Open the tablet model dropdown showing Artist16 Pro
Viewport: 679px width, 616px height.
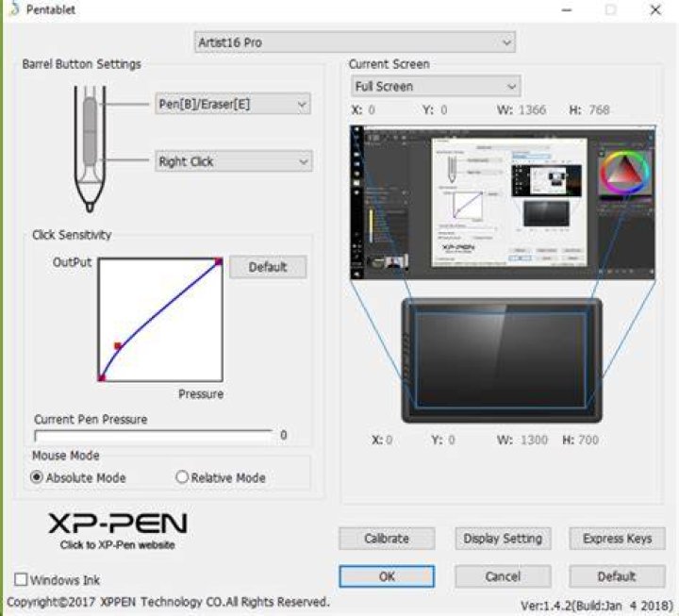(x=355, y=42)
